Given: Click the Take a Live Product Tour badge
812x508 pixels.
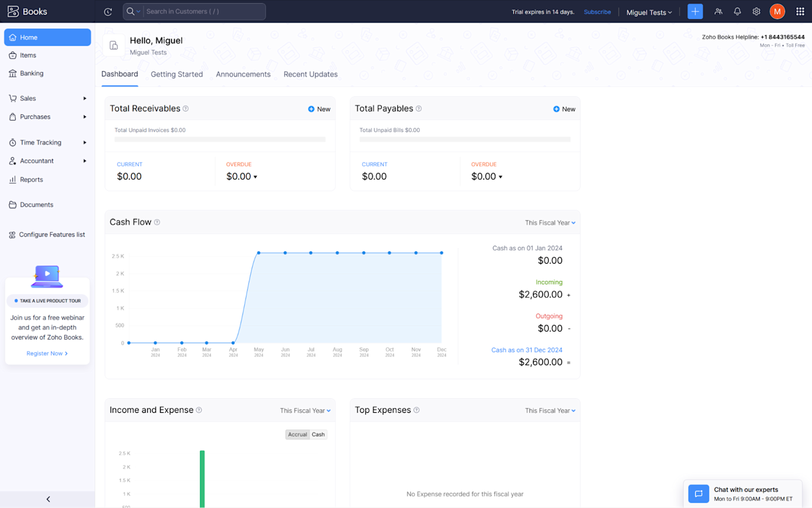Looking at the screenshot, I should [x=48, y=301].
